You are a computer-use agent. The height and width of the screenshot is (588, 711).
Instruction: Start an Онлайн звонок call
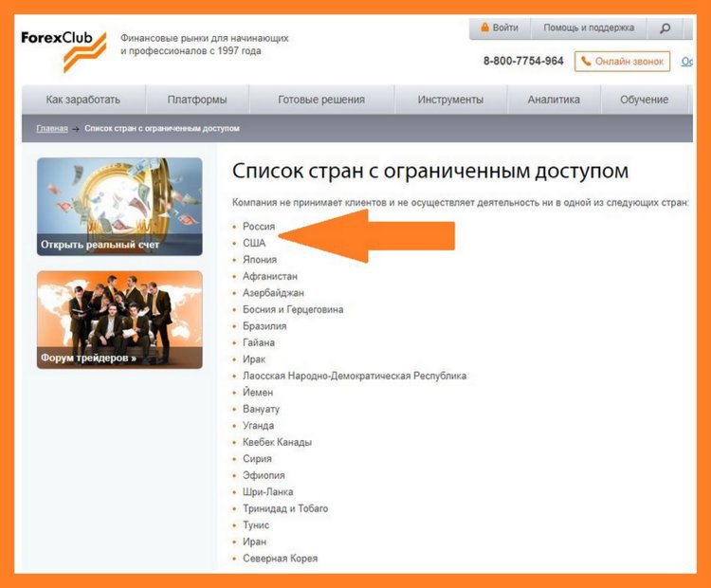coord(622,62)
